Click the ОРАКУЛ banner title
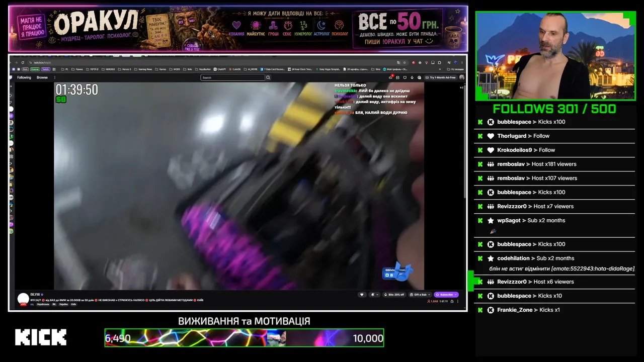Image resolution: width=644 pixels, height=362 pixels. pyautogui.click(x=96, y=22)
